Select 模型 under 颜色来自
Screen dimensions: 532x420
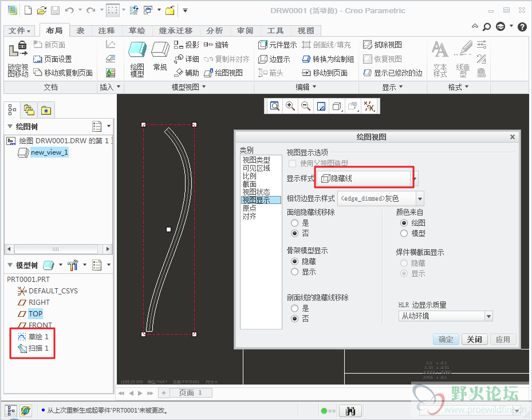(404, 233)
